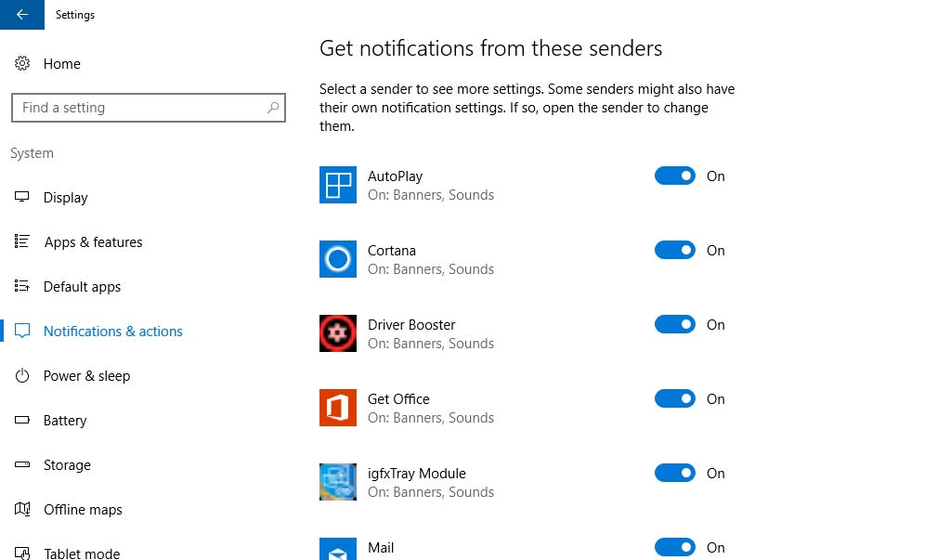951x560 pixels.
Task: Go to Apps & features
Action: click(x=93, y=242)
